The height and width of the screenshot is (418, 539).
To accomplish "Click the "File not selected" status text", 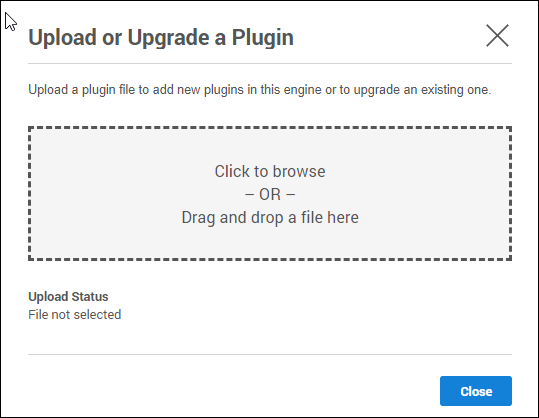I will pos(75,315).
